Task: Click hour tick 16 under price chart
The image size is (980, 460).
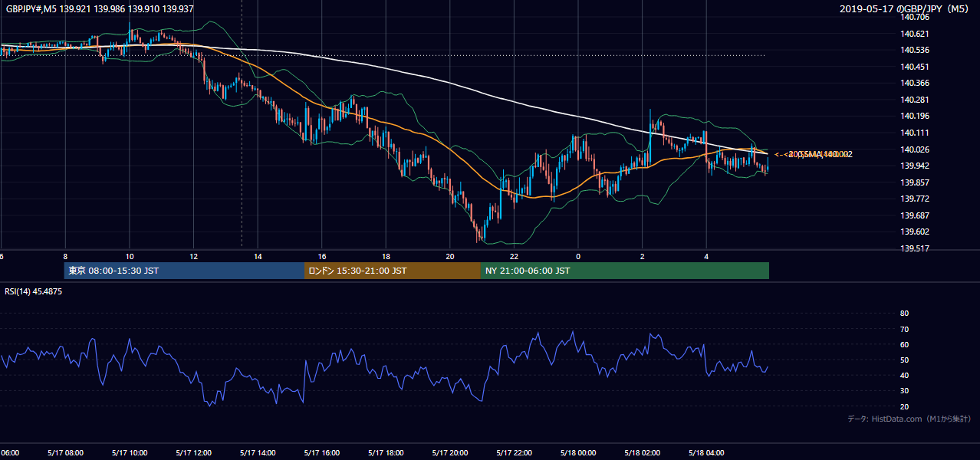Action: pyautogui.click(x=322, y=256)
